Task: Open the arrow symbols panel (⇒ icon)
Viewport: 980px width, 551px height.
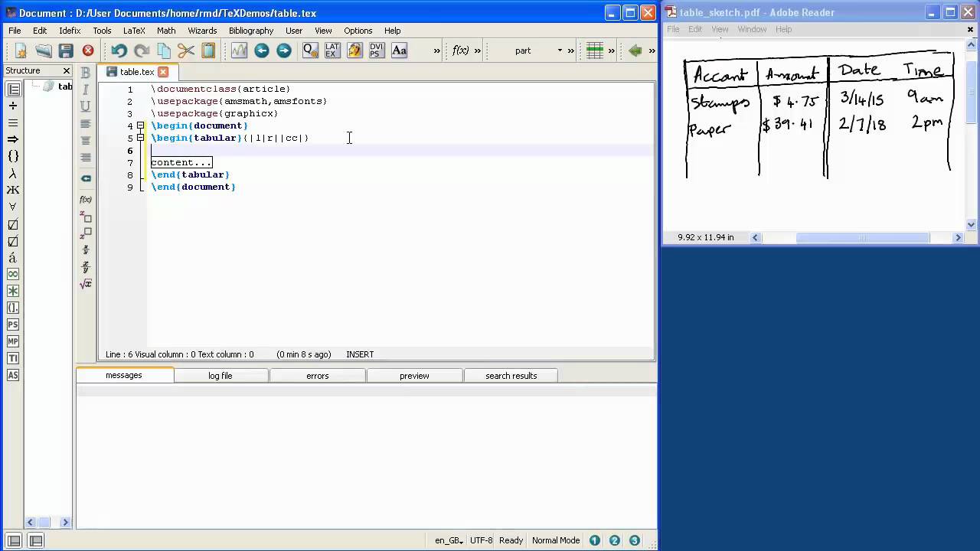Action: click(13, 139)
